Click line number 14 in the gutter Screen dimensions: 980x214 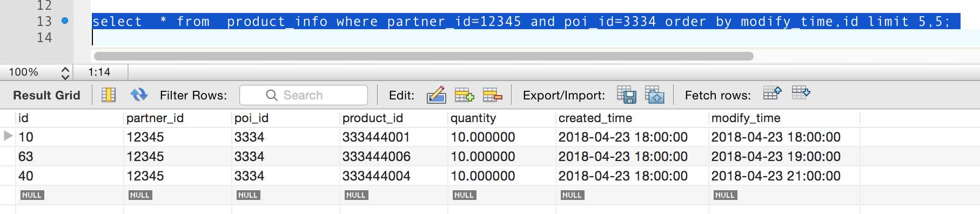[44, 37]
